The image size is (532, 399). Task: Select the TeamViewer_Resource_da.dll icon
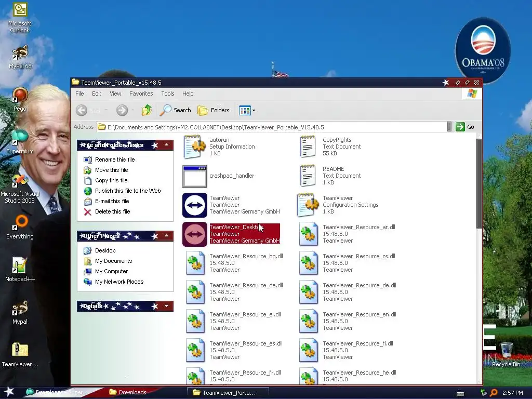[195, 292]
